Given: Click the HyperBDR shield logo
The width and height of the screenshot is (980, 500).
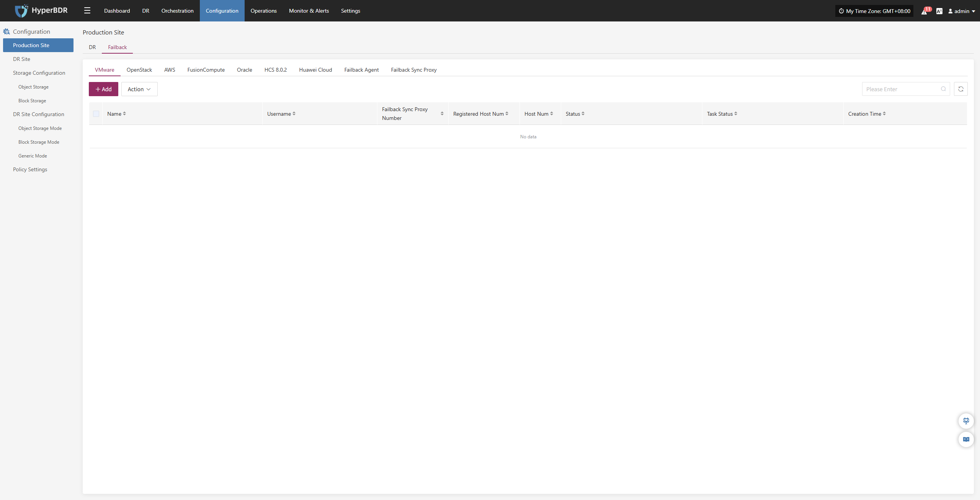Looking at the screenshot, I should (21, 11).
